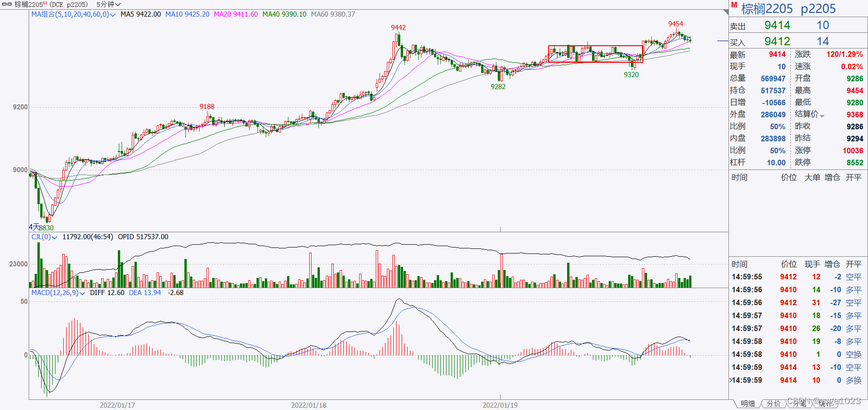Click the 买入 price 9412

coord(777,42)
